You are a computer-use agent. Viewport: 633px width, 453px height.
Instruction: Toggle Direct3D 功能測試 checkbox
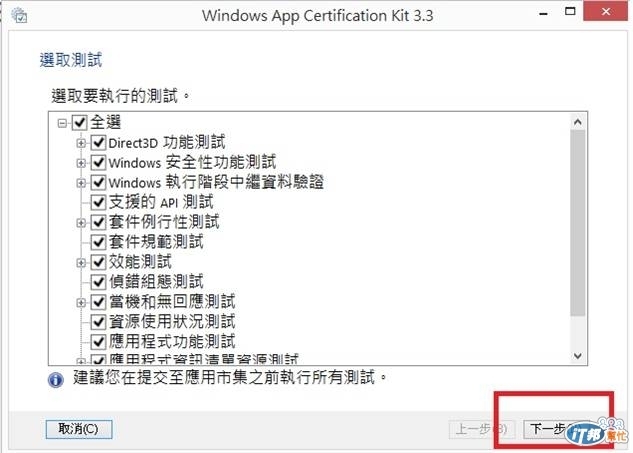98,143
